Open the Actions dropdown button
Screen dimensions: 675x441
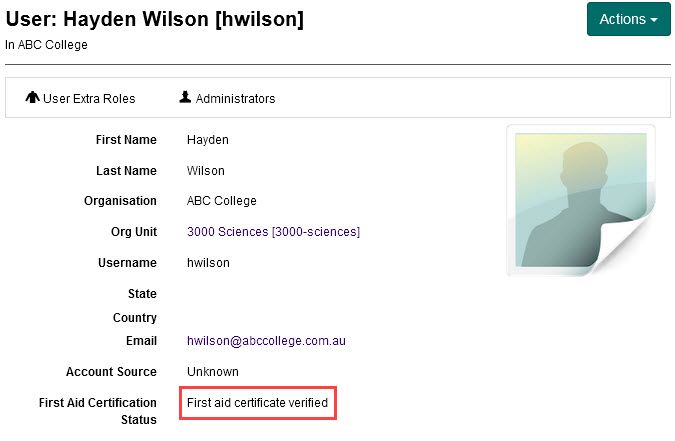pos(627,19)
